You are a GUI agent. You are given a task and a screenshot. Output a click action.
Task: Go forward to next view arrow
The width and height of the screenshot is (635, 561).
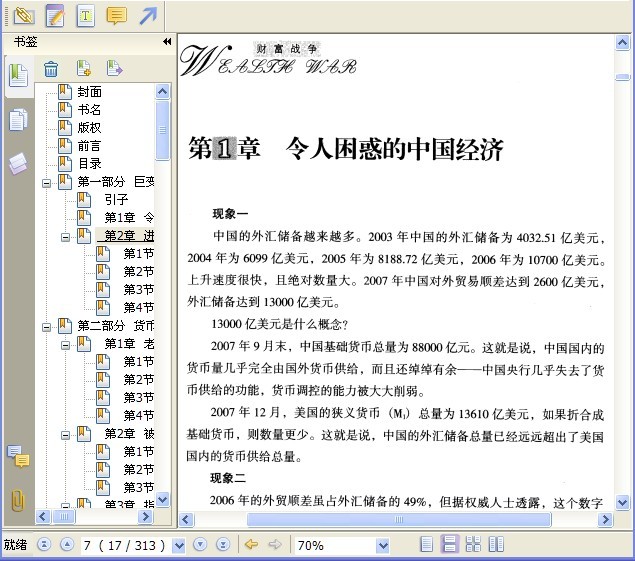275,544
